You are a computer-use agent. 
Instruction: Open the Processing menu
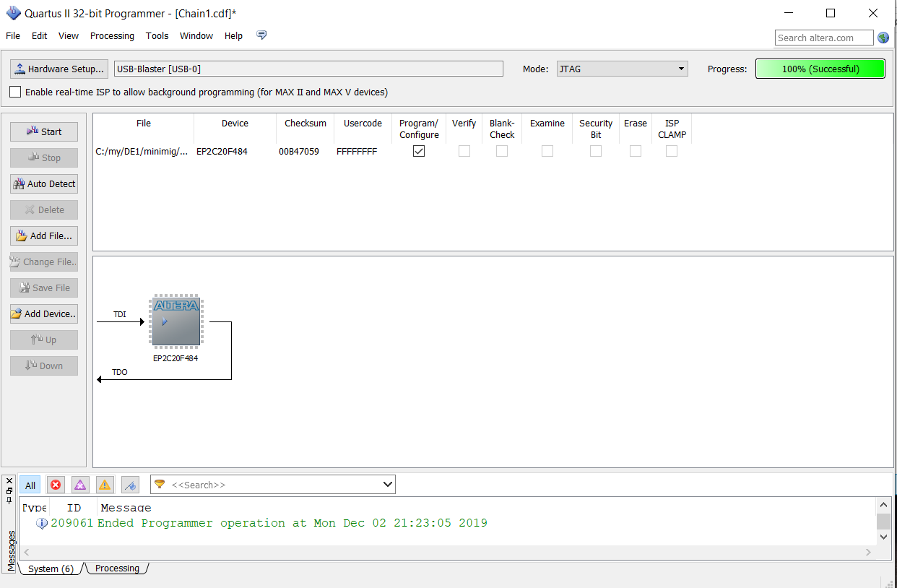(x=112, y=35)
